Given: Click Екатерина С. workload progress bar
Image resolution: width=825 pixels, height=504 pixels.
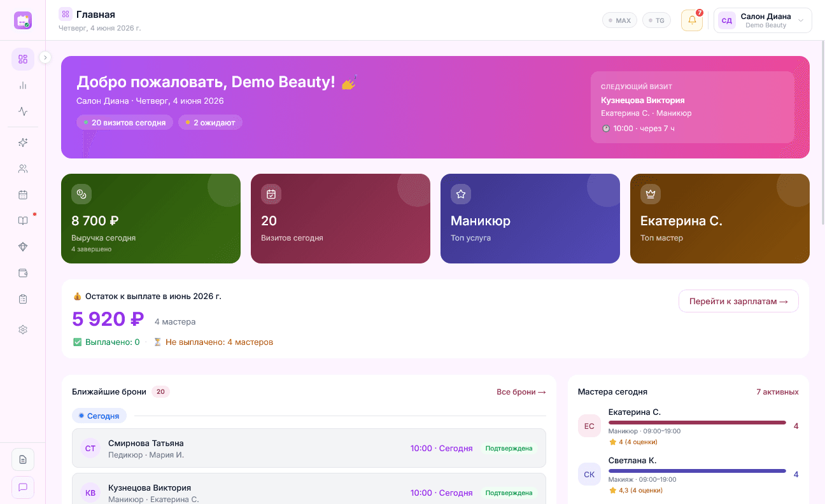Looking at the screenshot, I should (x=697, y=423).
